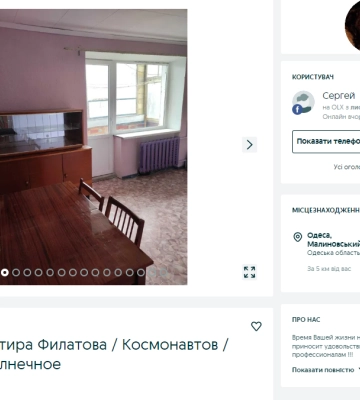Select ninth photo indicator dot
360x400 pixels.
tap(95, 273)
